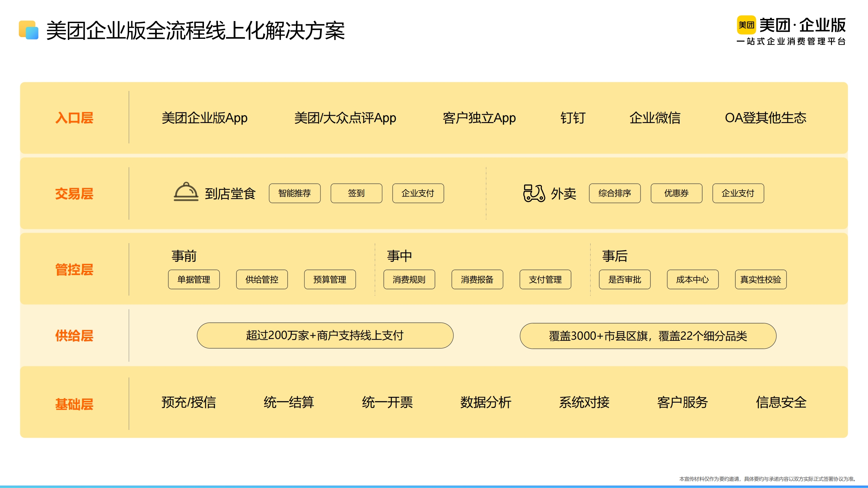The image size is (868, 488).
Task: Click 美团/大众点评App text
Action: (345, 118)
